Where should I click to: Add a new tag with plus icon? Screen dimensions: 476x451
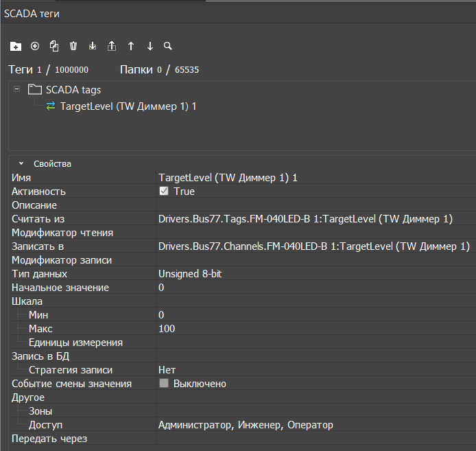click(35, 47)
